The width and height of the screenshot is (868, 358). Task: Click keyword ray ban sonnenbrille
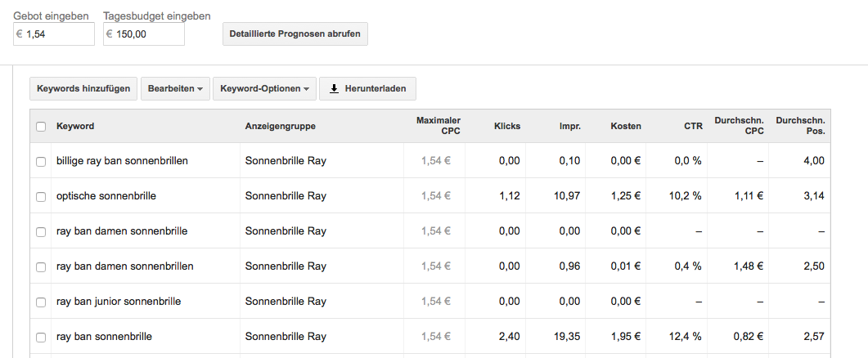click(x=104, y=337)
